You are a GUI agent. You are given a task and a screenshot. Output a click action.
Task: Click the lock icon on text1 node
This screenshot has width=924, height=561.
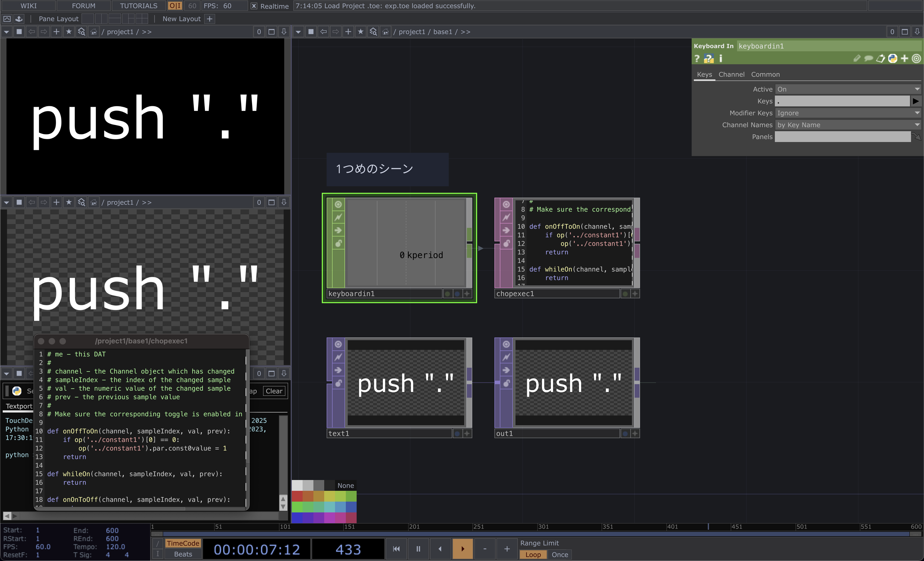click(x=338, y=383)
